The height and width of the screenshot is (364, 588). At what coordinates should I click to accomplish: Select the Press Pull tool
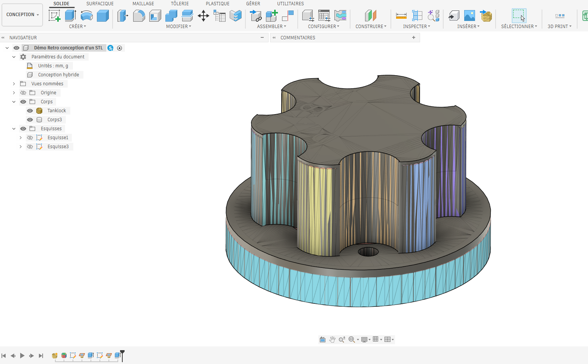point(123,16)
